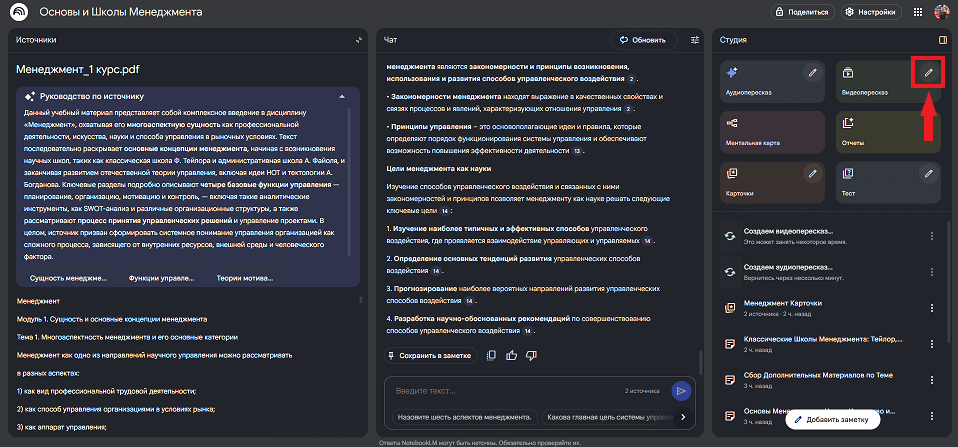This screenshot has height=447, width=958.
Task: Select the Функции управле... topic chip
Action: [x=161, y=278]
